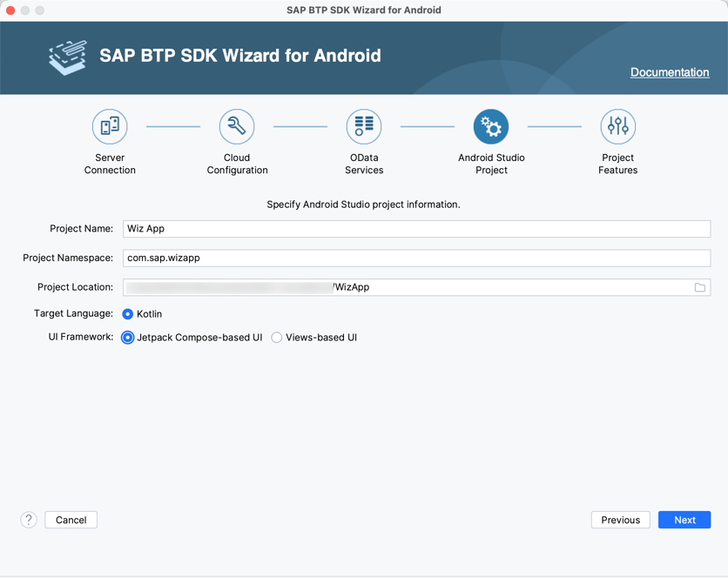Click the Project Namespace field

point(416,259)
